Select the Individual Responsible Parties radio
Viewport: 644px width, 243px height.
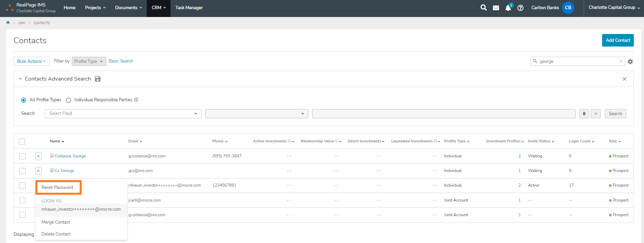click(68, 100)
